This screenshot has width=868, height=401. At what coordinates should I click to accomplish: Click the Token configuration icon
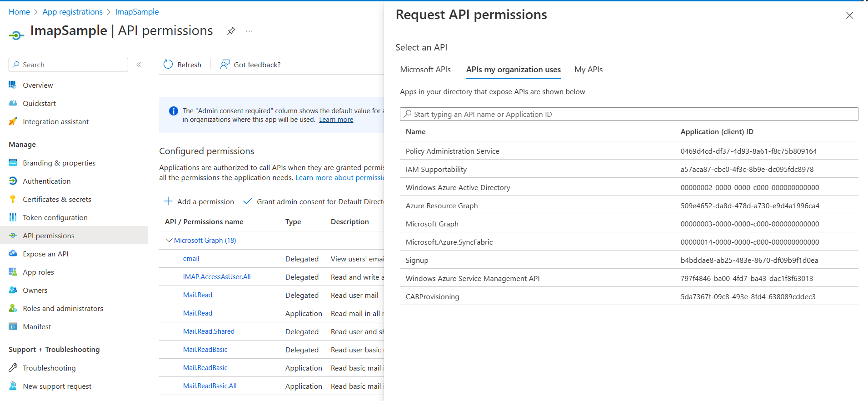13,217
